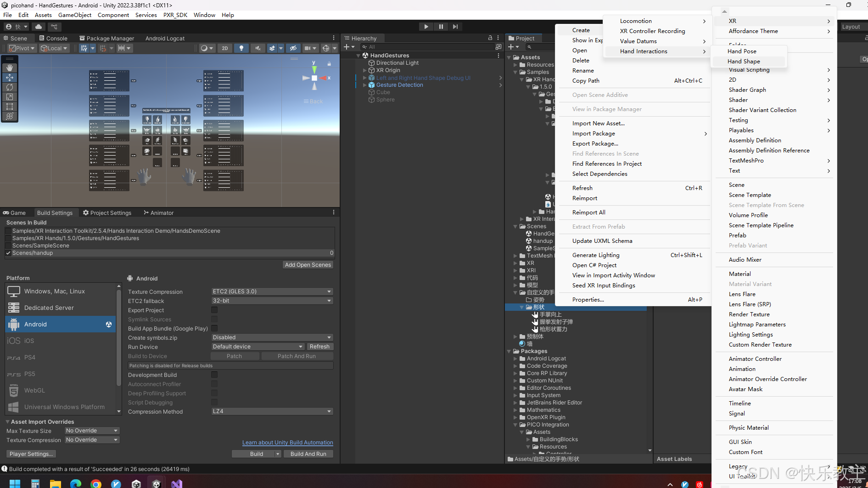Open File Explorer from the taskbar

click(x=56, y=484)
